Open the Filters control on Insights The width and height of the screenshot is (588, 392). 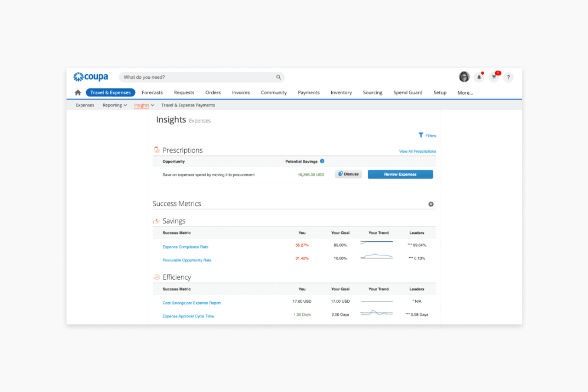(427, 135)
